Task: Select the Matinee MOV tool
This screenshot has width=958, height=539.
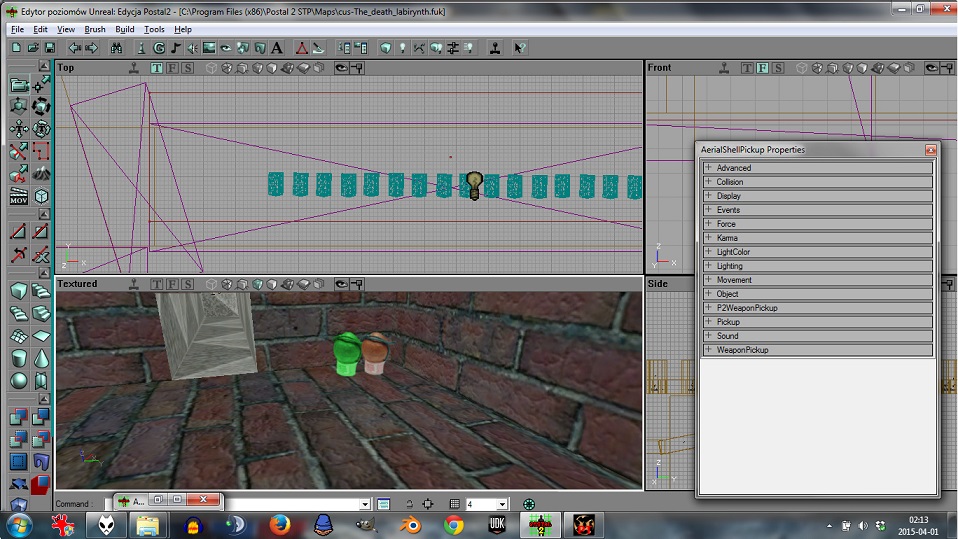Action: pos(19,196)
